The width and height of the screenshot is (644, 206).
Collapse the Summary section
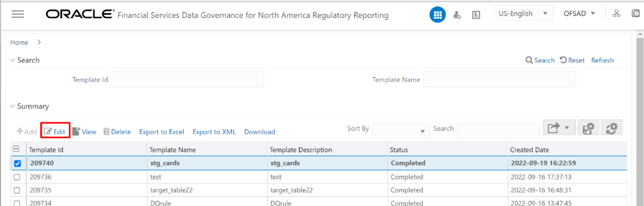point(13,106)
